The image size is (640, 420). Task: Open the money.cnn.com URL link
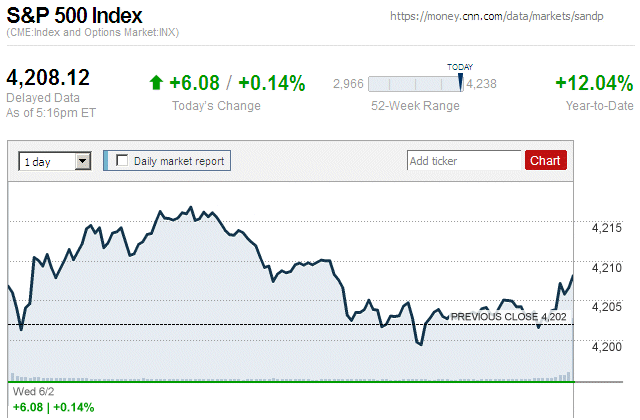point(496,16)
